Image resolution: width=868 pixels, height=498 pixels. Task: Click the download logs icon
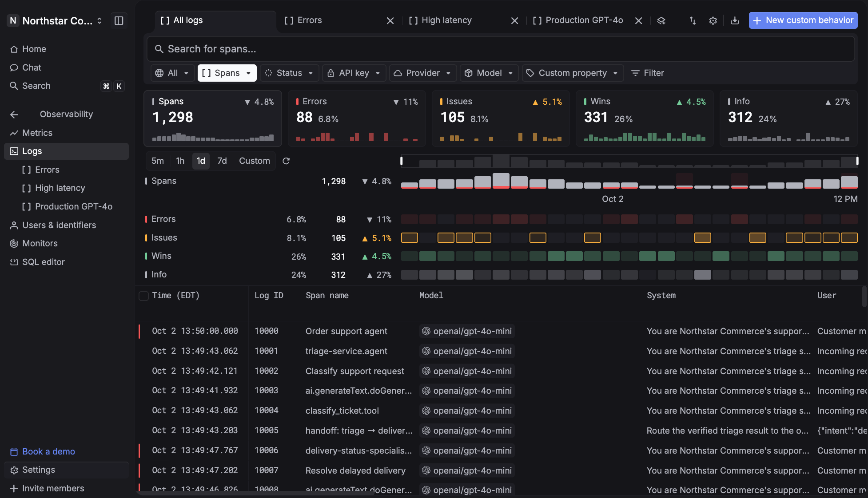pos(735,20)
